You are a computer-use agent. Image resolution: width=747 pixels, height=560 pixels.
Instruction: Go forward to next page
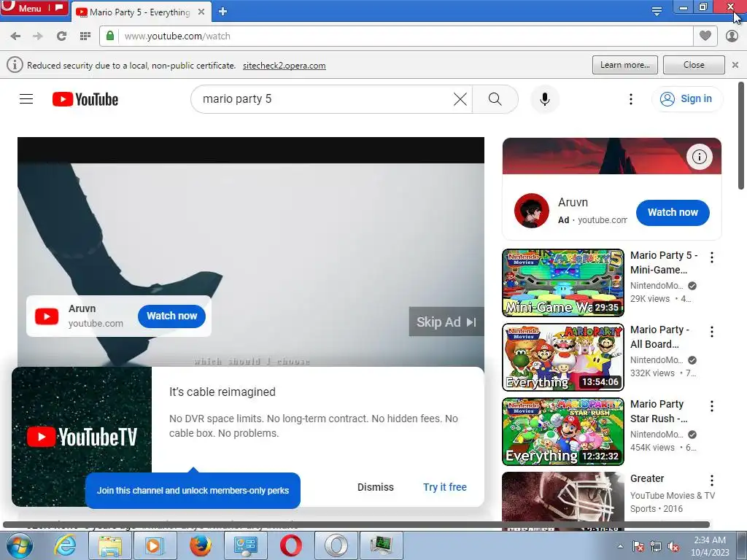[38, 36]
